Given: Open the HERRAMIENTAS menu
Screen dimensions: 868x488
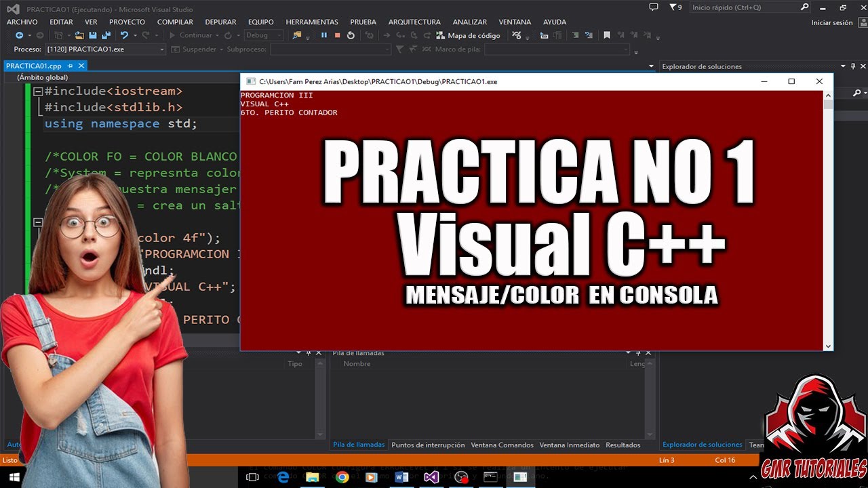Looking at the screenshot, I should 312,22.
